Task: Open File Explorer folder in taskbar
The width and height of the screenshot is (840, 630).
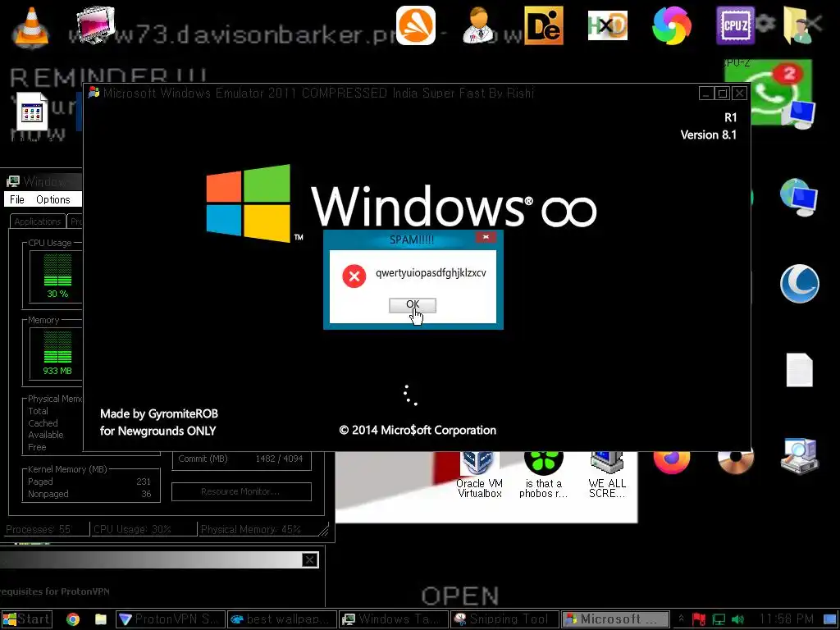Action: pos(101,619)
